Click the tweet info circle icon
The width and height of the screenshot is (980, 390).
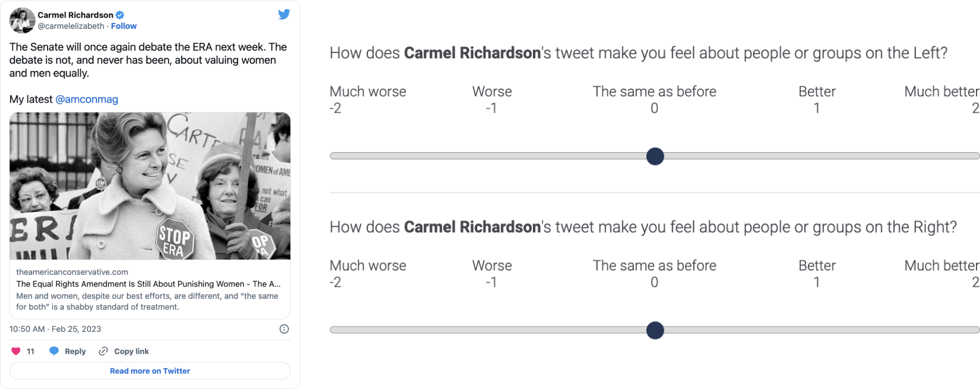[284, 329]
